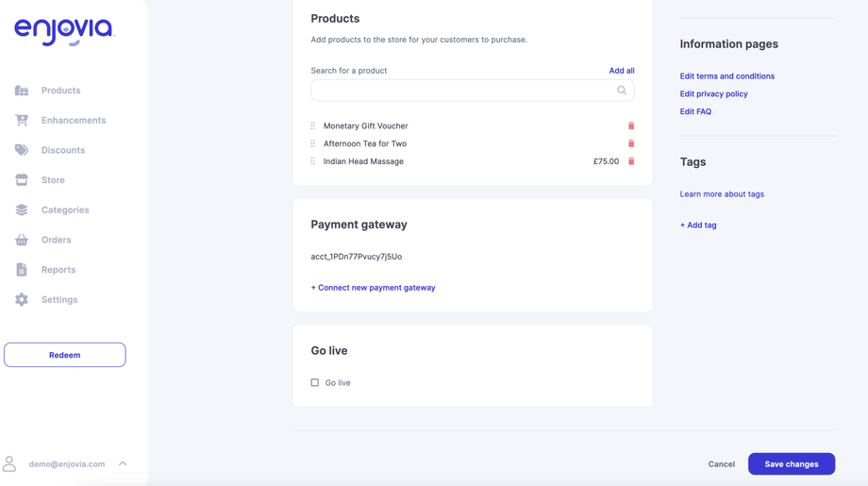This screenshot has width=868, height=486.
Task: Go to Enhancements in the sidebar
Action: pyautogui.click(x=73, y=121)
